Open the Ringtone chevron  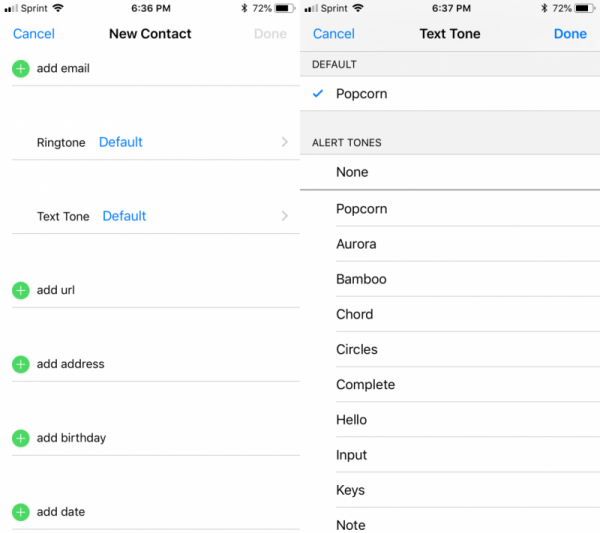285,142
